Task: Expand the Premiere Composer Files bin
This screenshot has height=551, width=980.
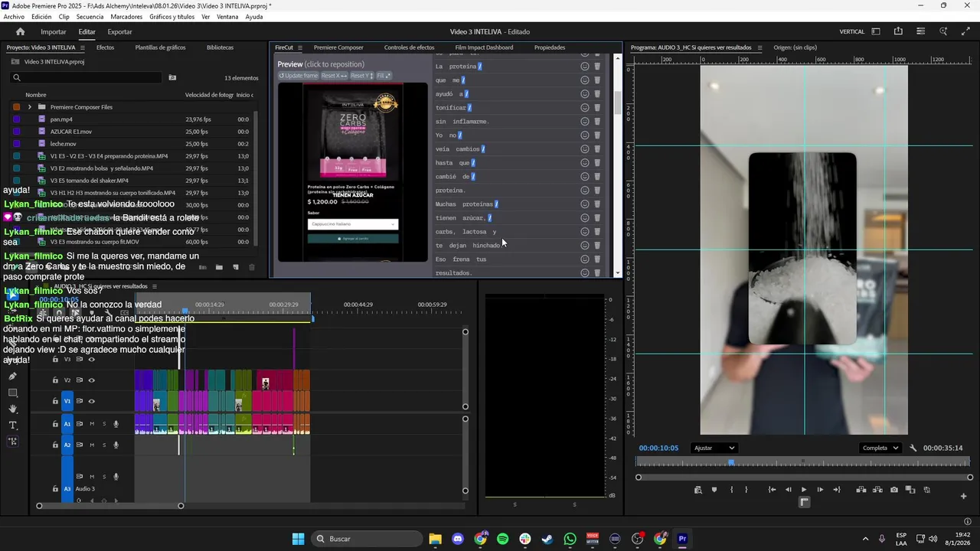Action: tap(29, 107)
